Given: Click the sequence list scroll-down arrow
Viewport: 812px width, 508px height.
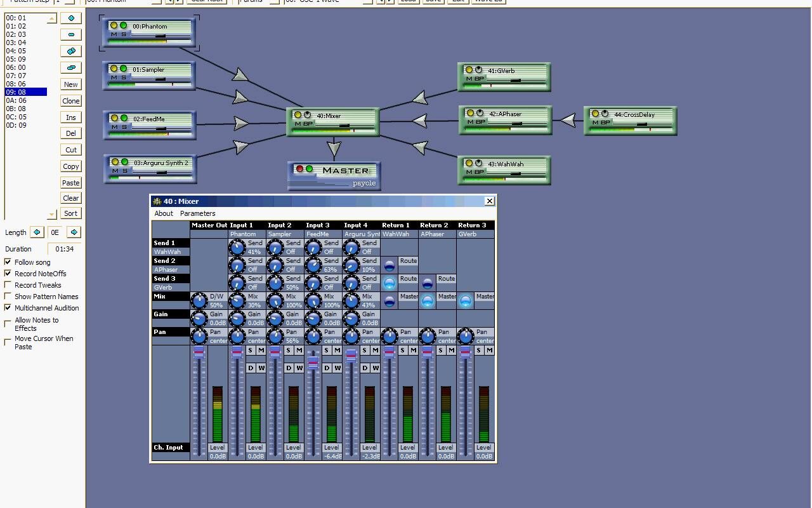Looking at the screenshot, I should point(52,215).
